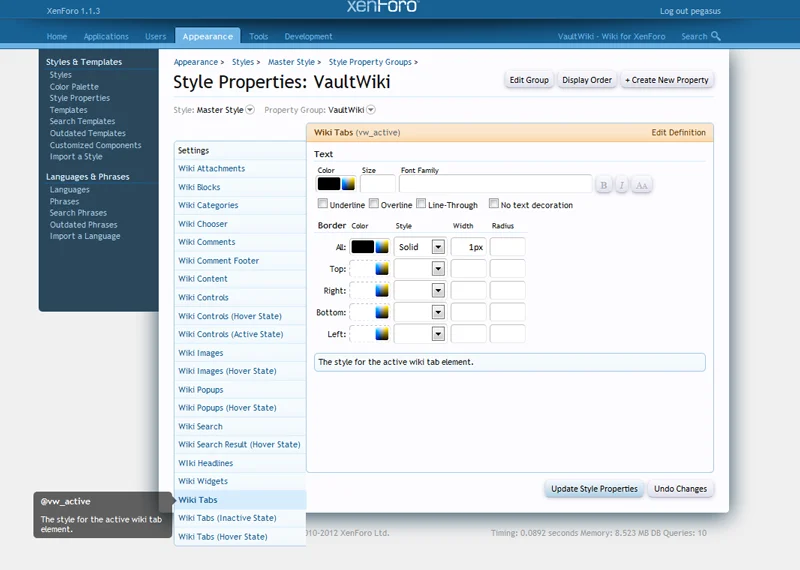Switch to the Users tab

pyautogui.click(x=156, y=36)
